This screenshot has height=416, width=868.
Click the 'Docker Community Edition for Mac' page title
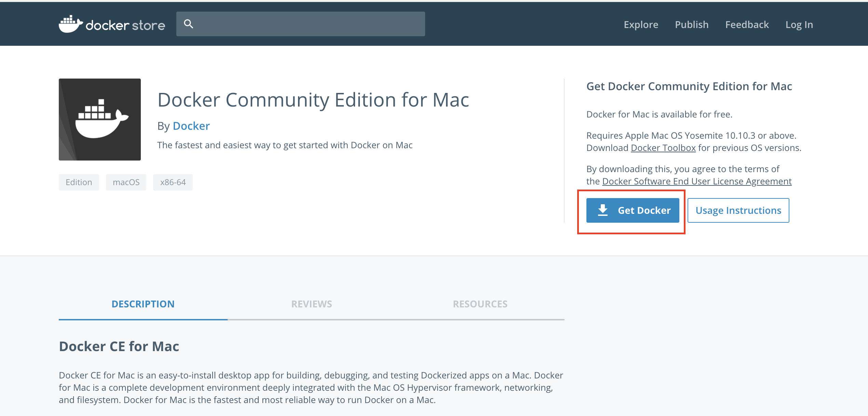click(313, 100)
